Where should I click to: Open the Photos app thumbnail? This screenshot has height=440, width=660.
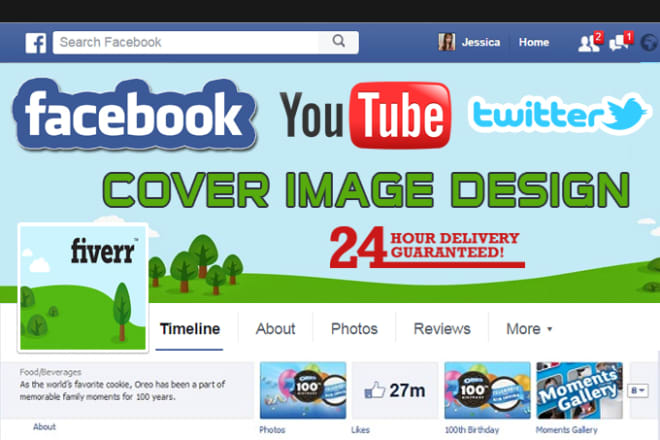pyautogui.click(x=303, y=390)
